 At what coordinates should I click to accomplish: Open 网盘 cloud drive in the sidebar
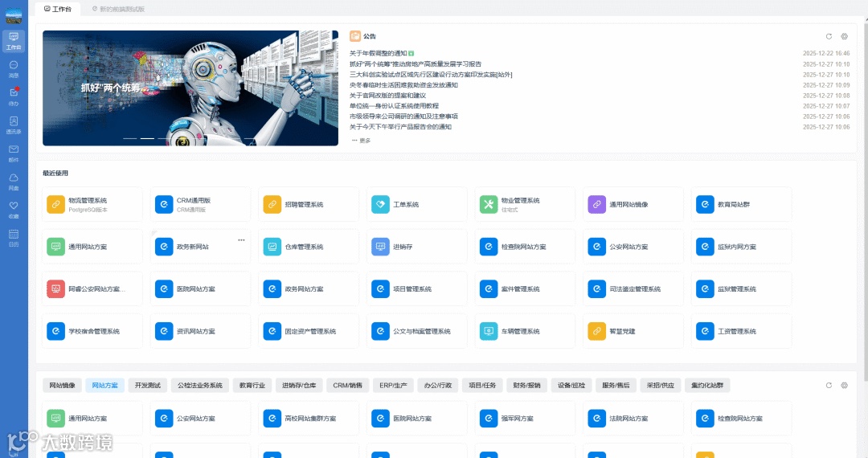pos(14,182)
